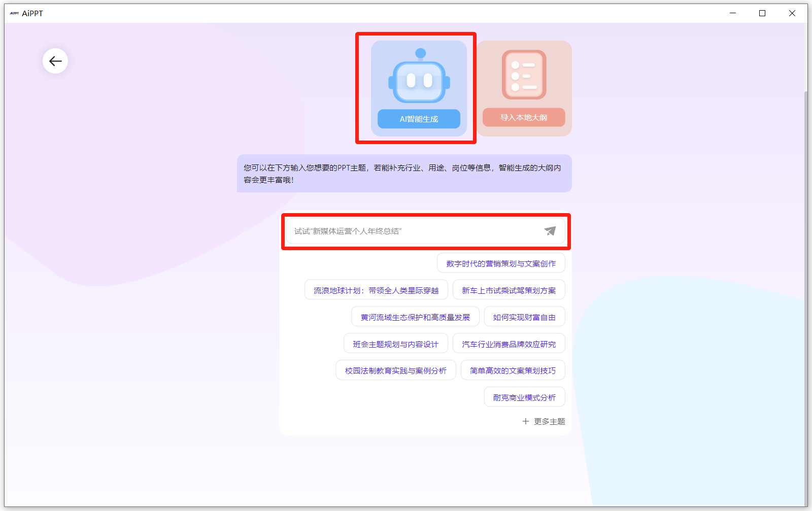Image resolution: width=812 pixels, height=511 pixels.
Task: Pick topic 数字时代的营销策划与文案创作
Action: [501, 263]
